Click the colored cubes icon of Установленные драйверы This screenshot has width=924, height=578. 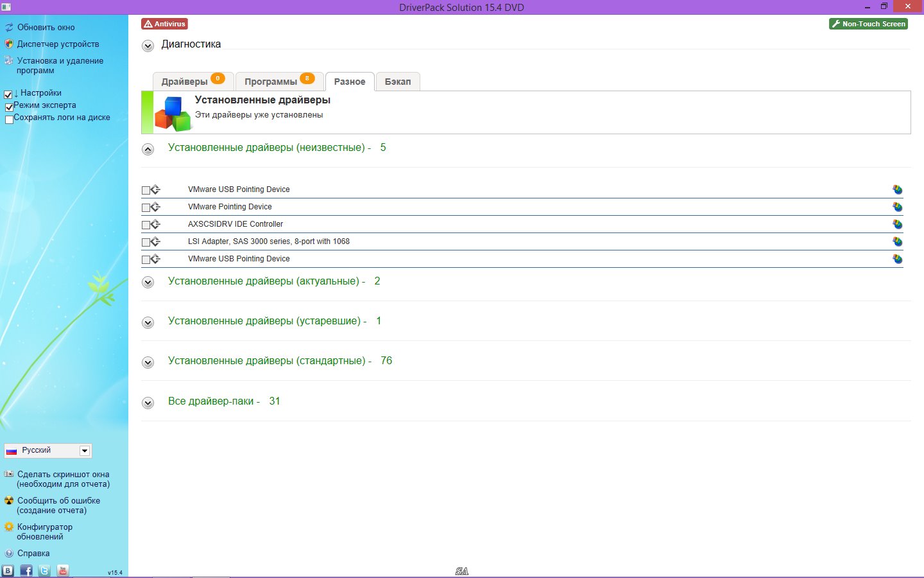(x=173, y=114)
